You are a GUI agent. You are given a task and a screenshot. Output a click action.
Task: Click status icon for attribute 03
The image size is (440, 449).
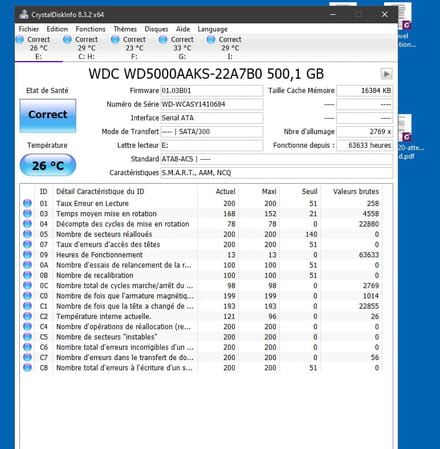tap(27, 214)
